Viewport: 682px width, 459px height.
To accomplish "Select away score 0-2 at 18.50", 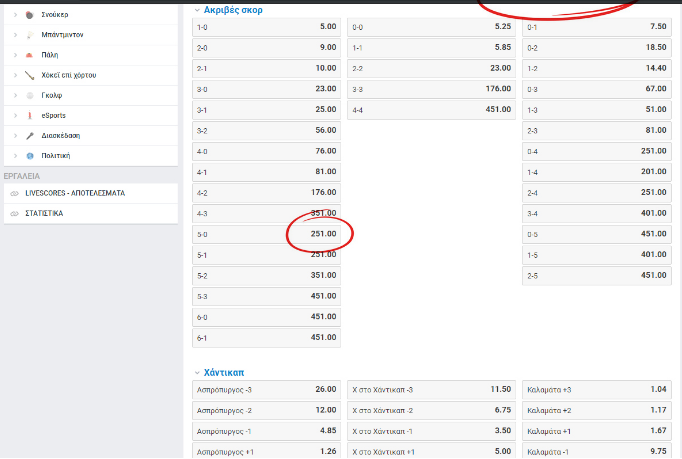I will pos(597,48).
